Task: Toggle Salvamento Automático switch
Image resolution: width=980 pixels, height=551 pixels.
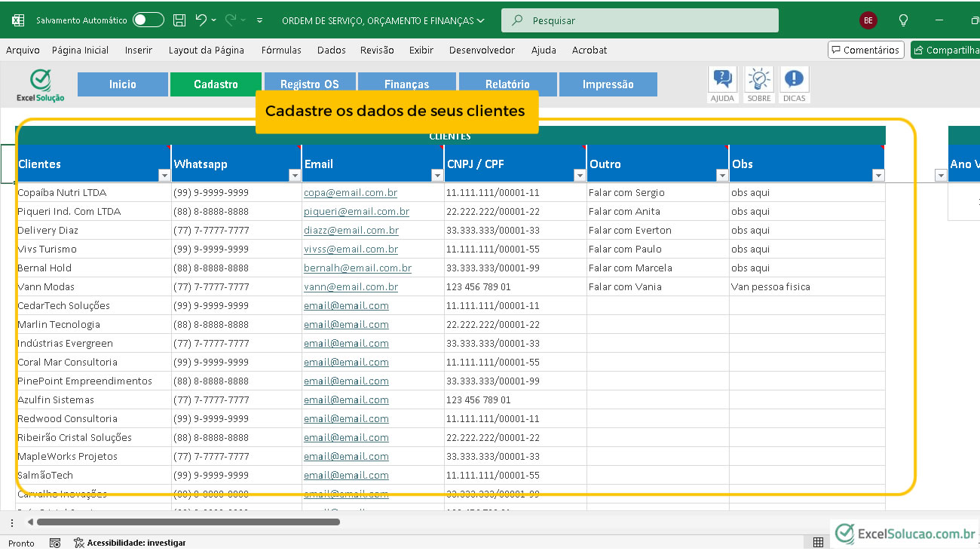Action: (149, 20)
